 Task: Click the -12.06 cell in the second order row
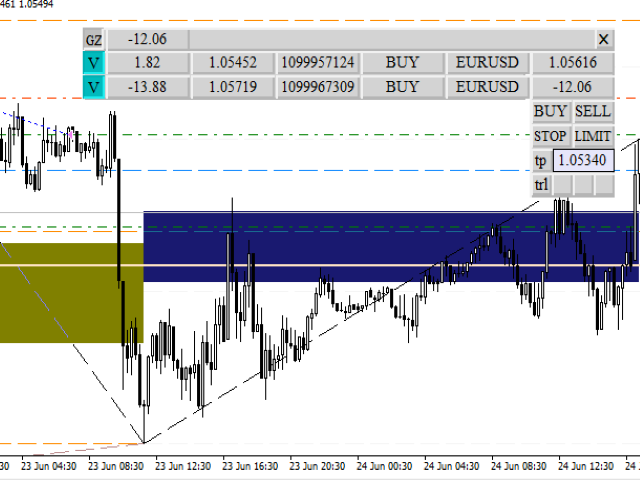[x=573, y=87]
